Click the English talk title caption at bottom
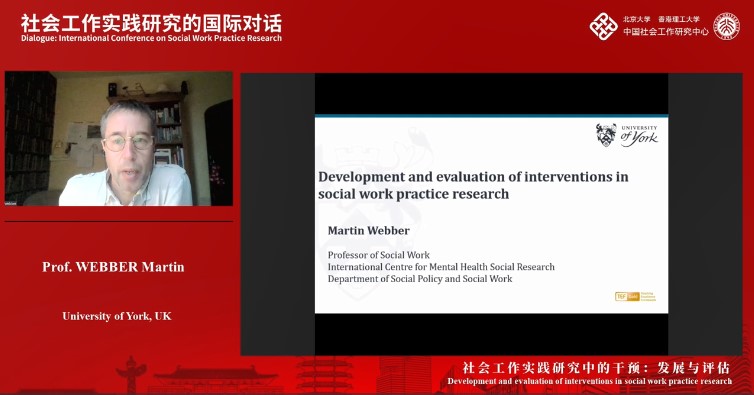This screenshot has height=395, width=754. [x=590, y=382]
